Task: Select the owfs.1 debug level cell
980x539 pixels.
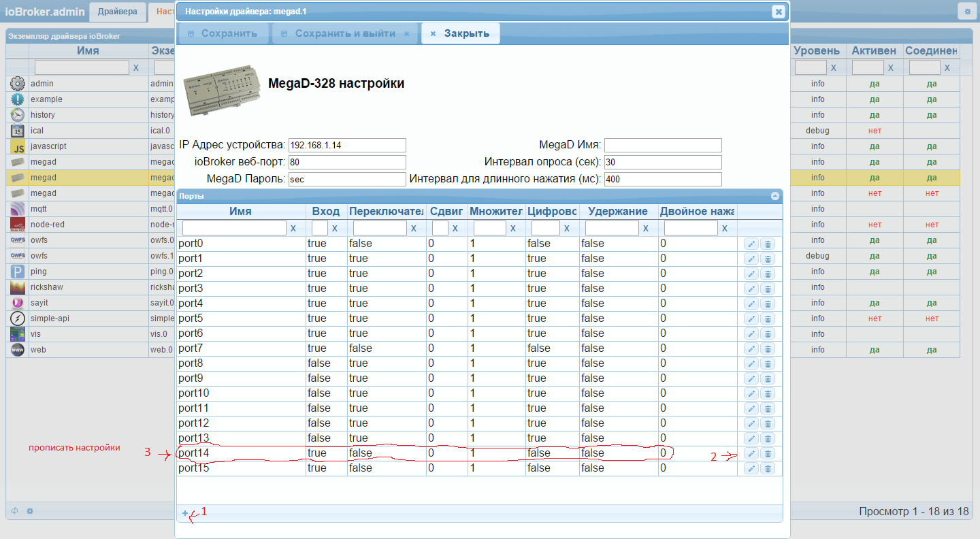Action: click(x=817, y=256)
